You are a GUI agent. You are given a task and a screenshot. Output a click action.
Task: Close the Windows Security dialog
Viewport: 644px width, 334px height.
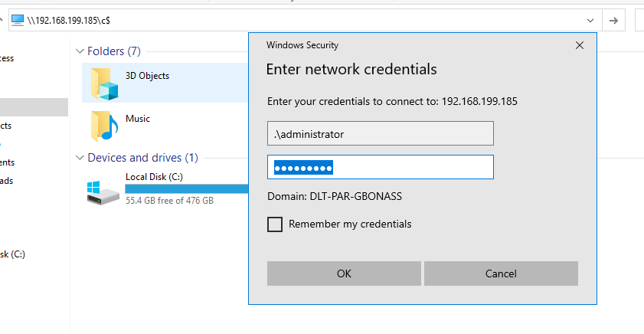(x=580, y=45)
